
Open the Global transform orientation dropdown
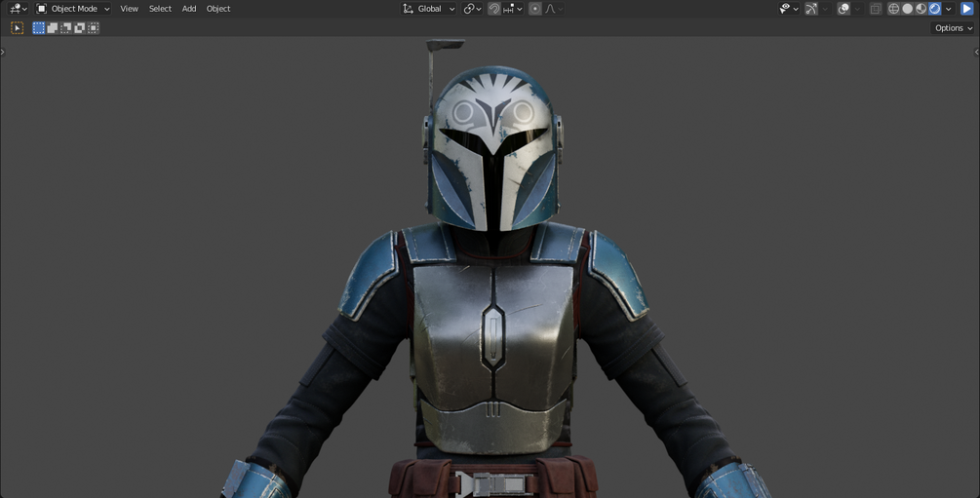[x=429, y=9]
